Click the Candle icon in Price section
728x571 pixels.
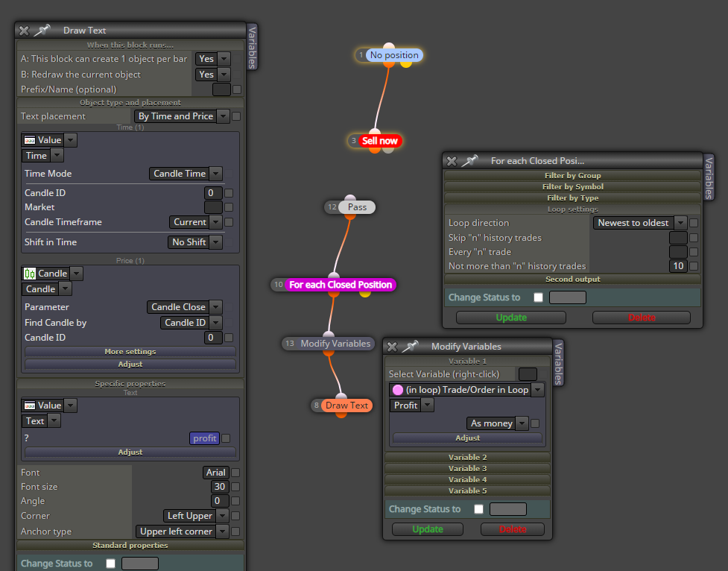click(x=30, y=274)
